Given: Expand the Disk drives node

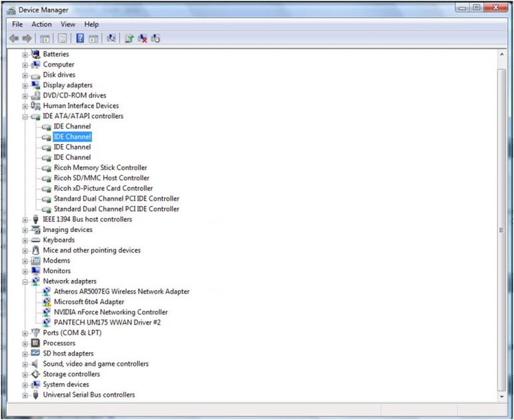Looking at the screenshot, I should click(x=25, y=75).
